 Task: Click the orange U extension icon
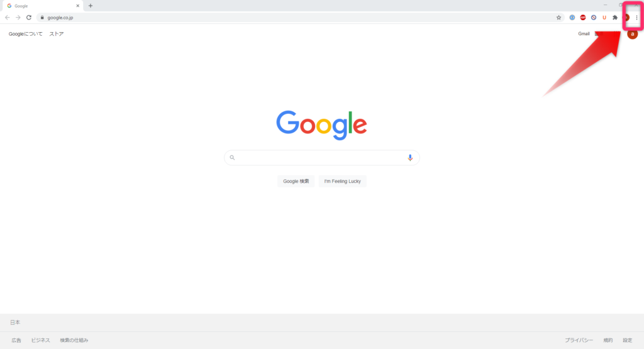point(604,18)
